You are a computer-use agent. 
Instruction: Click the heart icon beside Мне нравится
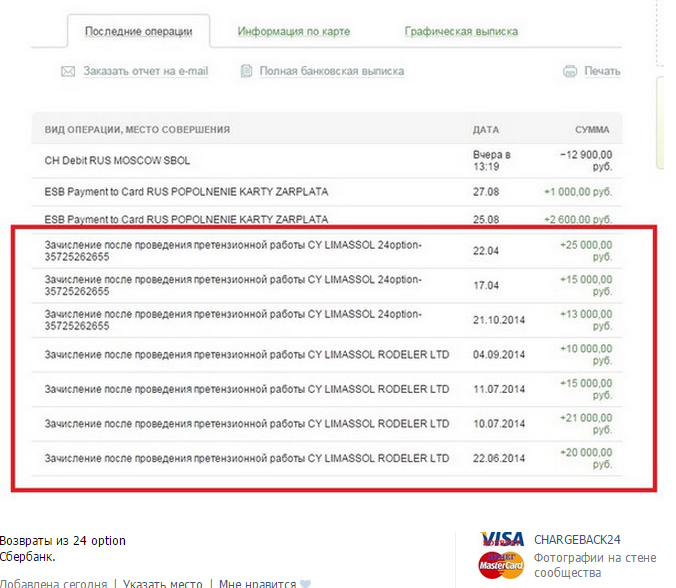click(306, 584)
